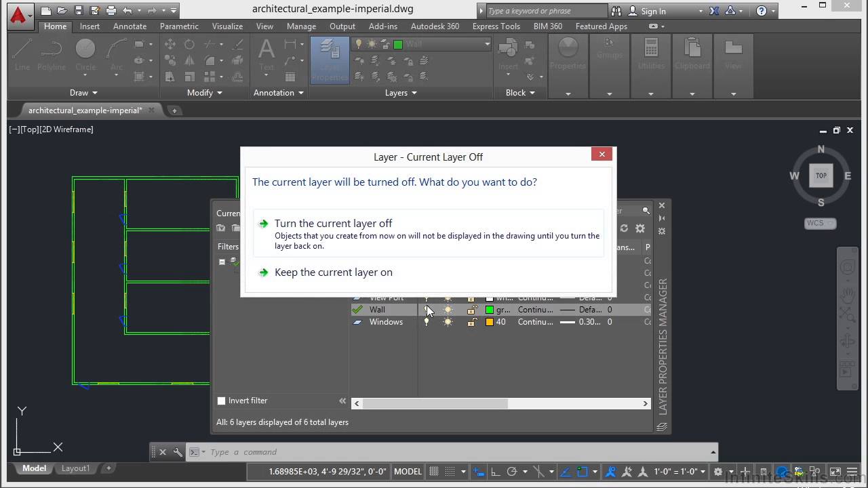Click the New drawing quick access icon
Viewport: 868px width, 488px height.
[45, 11]
